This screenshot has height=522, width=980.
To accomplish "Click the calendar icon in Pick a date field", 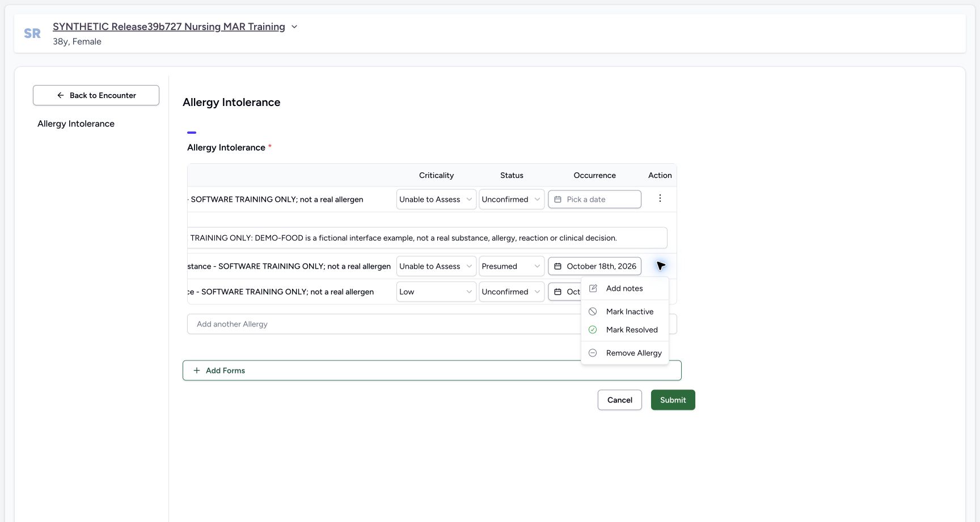I will tap(557, 200).
